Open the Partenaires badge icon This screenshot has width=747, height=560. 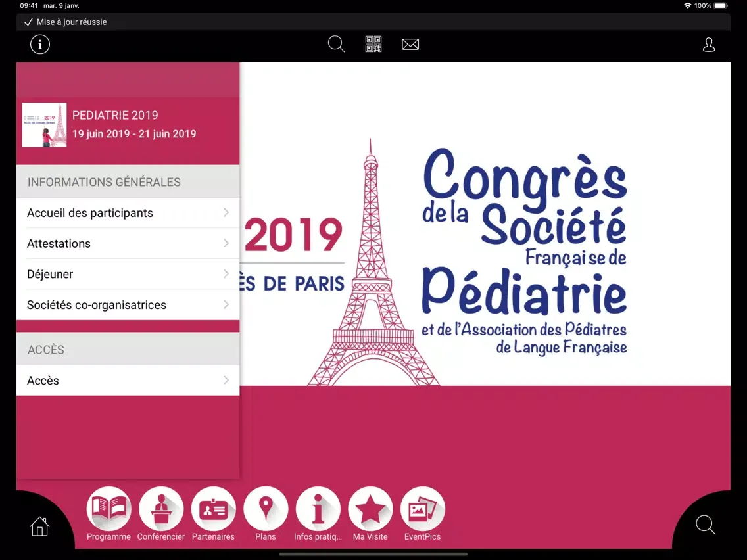tap(214, 509)
